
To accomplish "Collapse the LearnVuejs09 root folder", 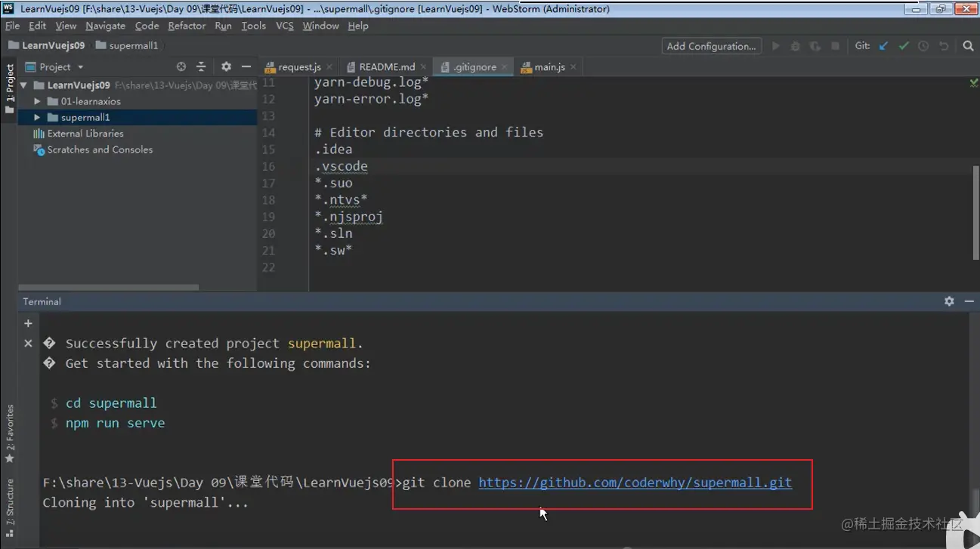I will 24,85.
